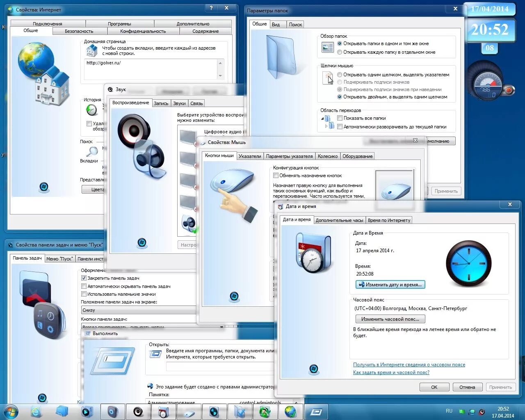The height and width of the screenshot is (420, 525).
Task: Open the Оборудование tab
Action: (x=358, y=156)
